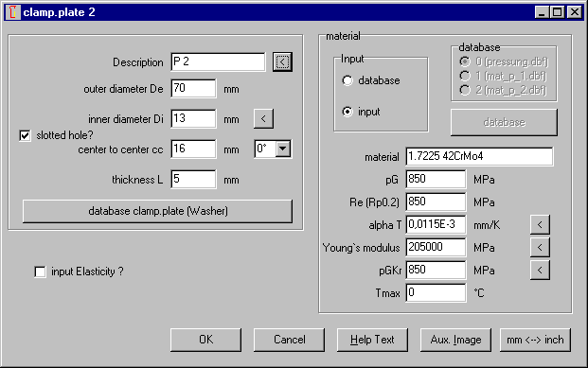Click the Re (Rp0.2) value field
The image size is (588, 368).
pos(436,202)
